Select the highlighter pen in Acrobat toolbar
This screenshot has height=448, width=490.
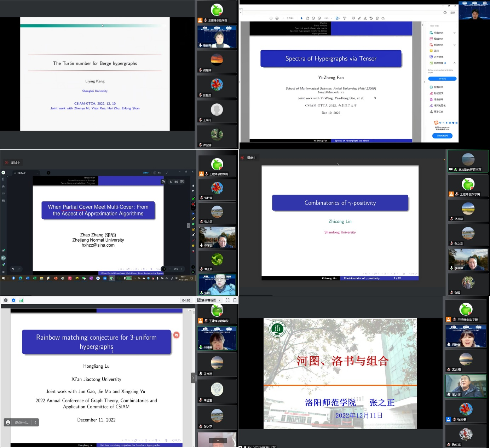(359, 18)
